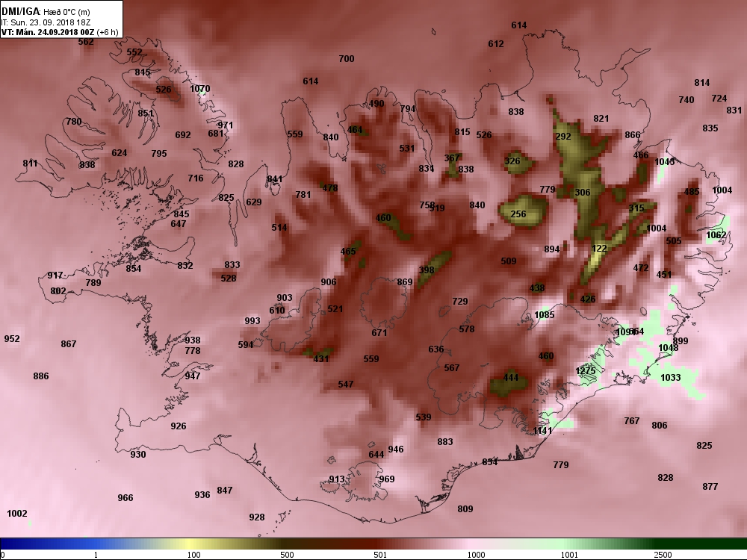Click the map value '490'
This screenshot has width=747, height=560.
pos(376,104)
